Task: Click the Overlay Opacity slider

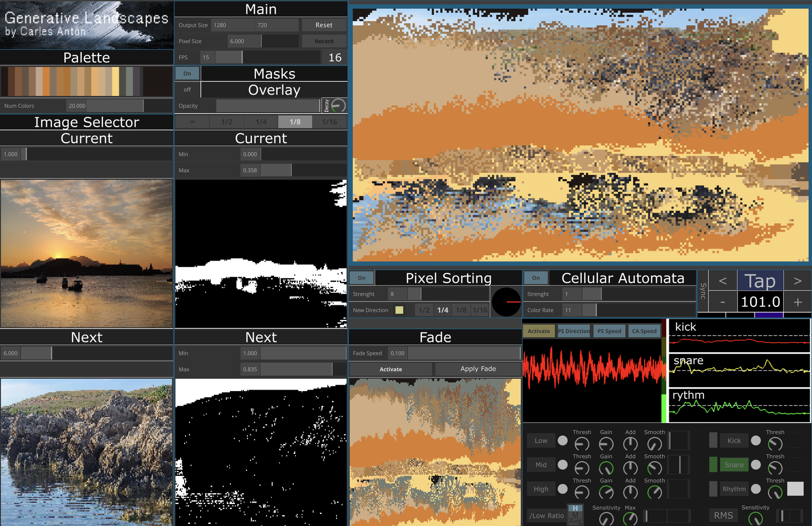Action: coord(267,106)
